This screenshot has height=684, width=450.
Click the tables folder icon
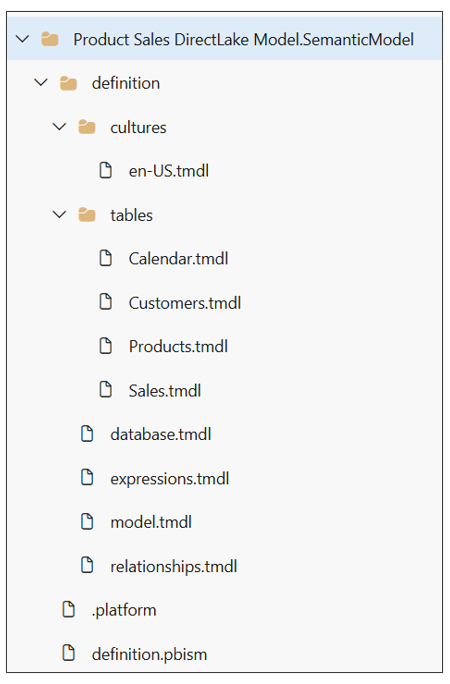pyautogui.click(x=87, y=215)
